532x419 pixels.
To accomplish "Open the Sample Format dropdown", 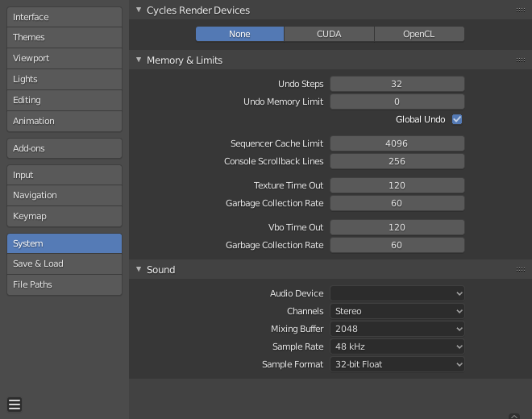I will point(397,364).
